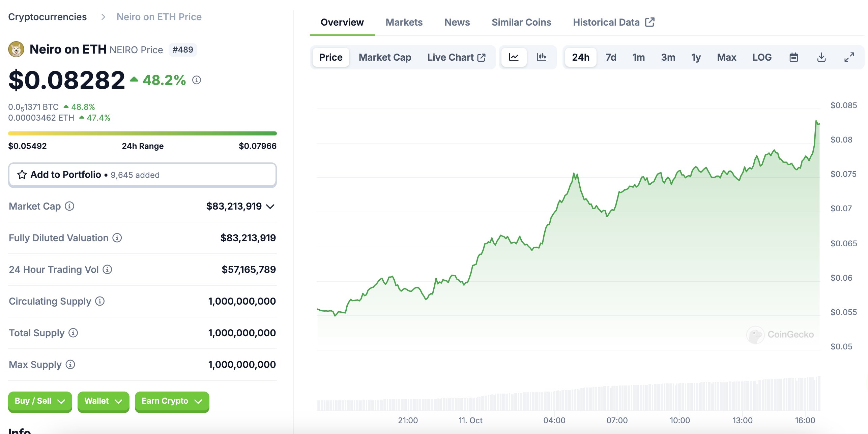Viewport: 868px width, 434px height.
Task: Click the current price $0.08282
Action: [x=67, y=80]
